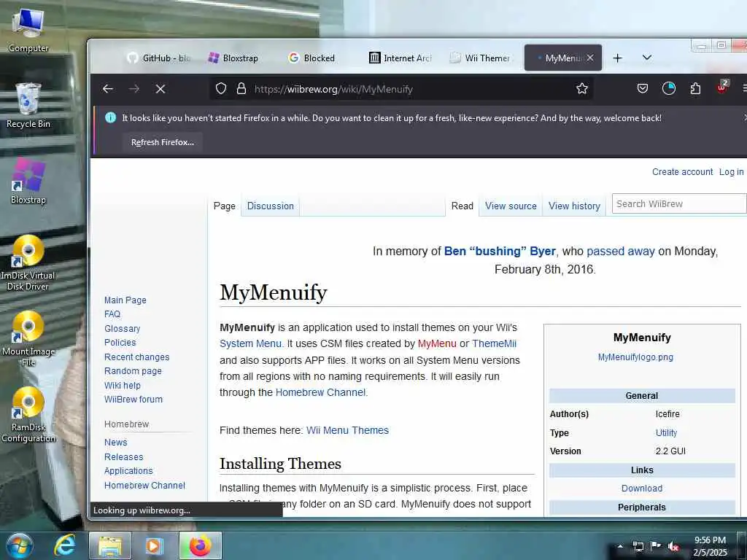The height and width of the screenshot is (560, 747).
Task: Open the Policies sidebar link
Action: 120,342
